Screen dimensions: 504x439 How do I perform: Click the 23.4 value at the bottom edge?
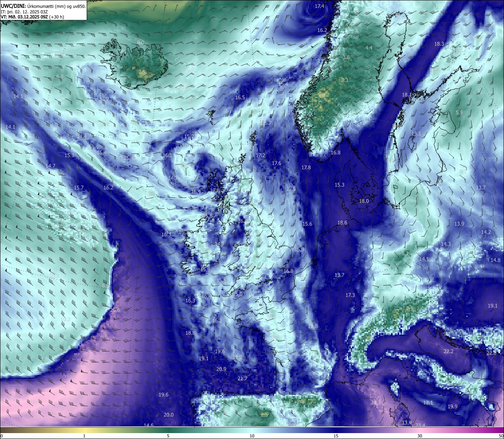click(421, 425)
